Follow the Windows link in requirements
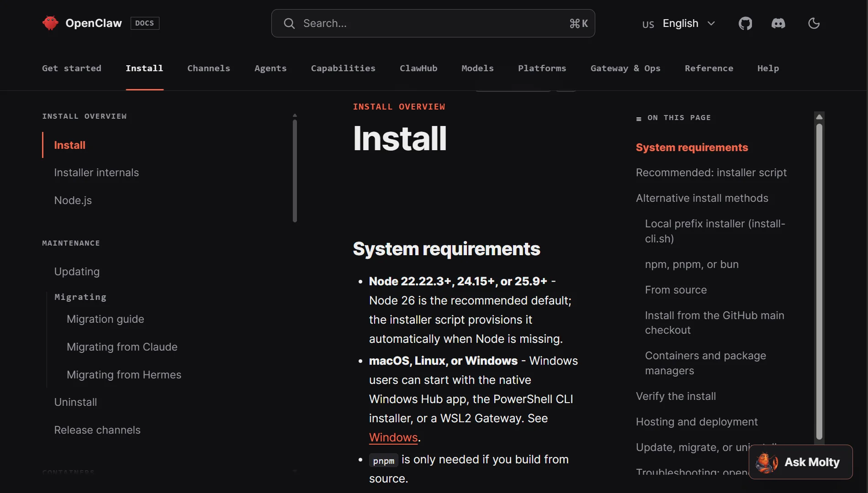Viewport: 868px width, 493px height. (393, 437)
